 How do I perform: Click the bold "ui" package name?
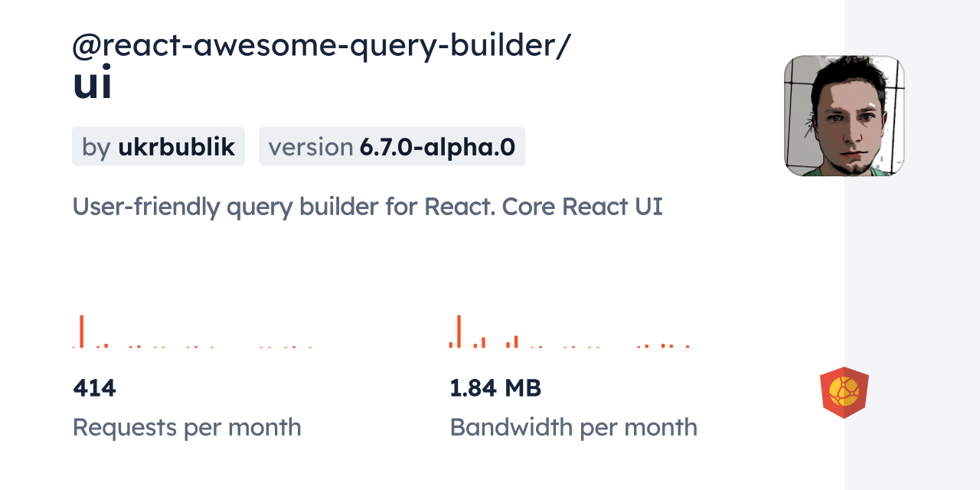pyautogui.click(x=92, y=84)
